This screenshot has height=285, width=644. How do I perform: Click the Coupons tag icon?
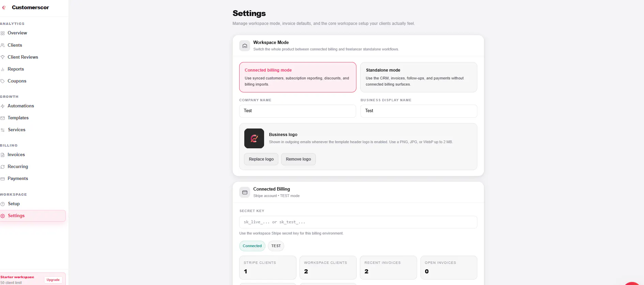click(x=3, y=81)
